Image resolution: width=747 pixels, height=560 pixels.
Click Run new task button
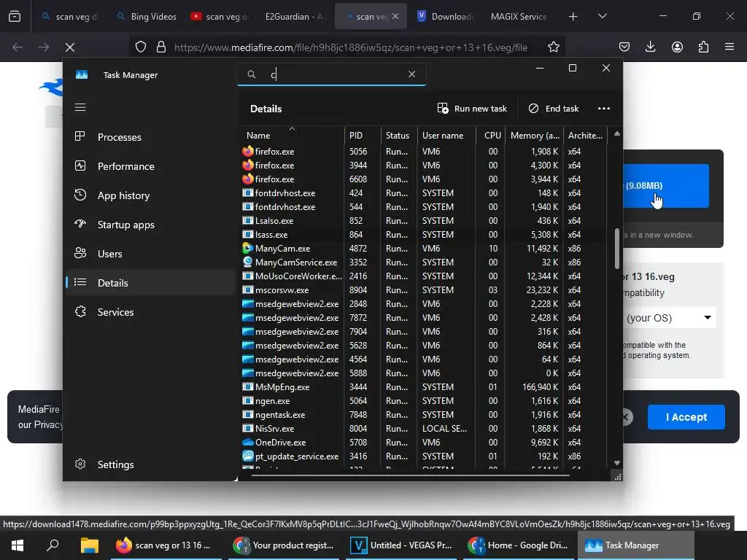pyautogui.click(x=472, y=109)
